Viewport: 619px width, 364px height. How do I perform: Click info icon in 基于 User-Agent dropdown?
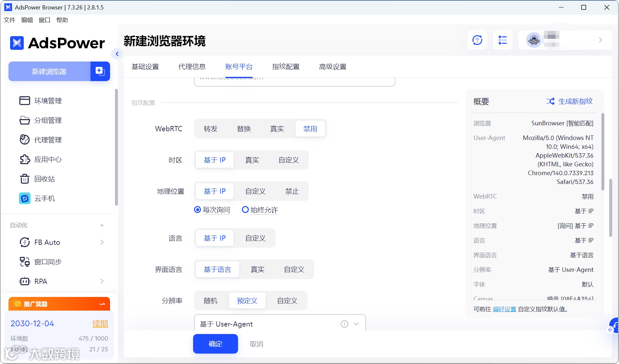[345, 324]
